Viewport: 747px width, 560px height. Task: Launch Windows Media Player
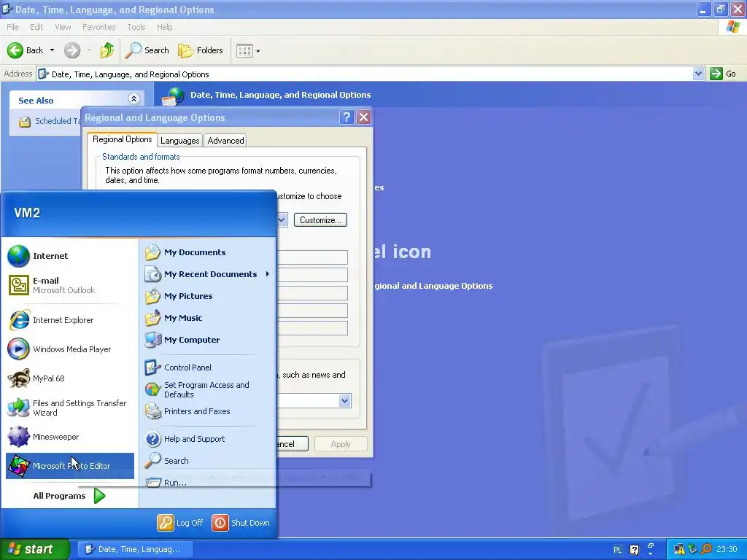[70, 349]
